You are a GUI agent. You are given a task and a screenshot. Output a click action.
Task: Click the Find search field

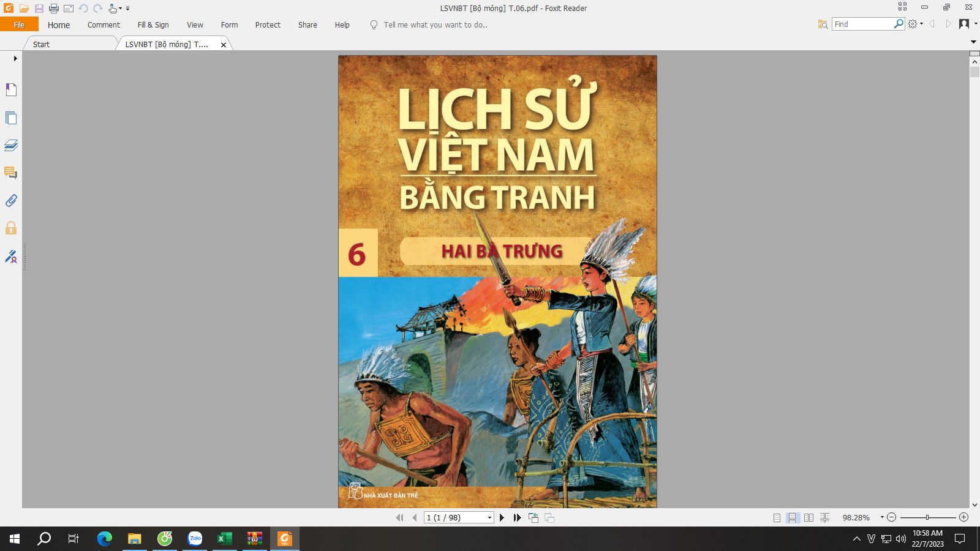pos(862,24)
